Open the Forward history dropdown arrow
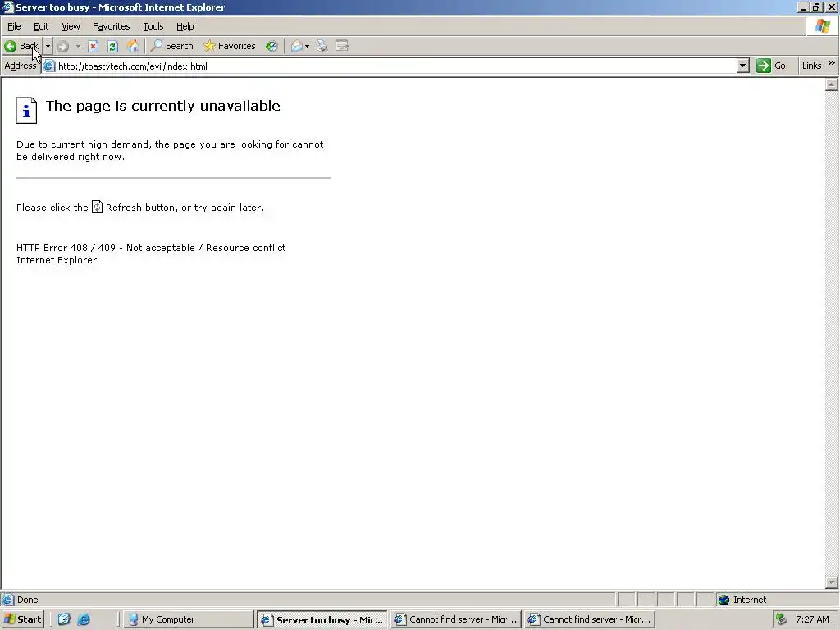The image size is (840, 630). (x=78, y=46)
